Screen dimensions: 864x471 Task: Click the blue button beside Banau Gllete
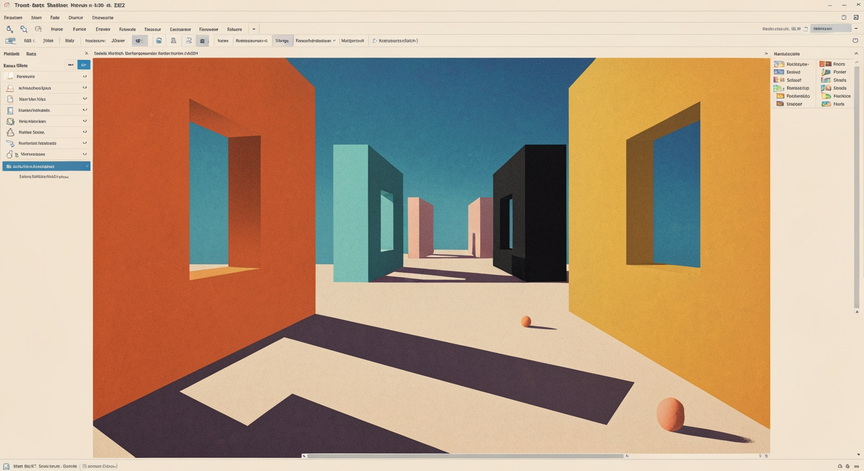point(84,65)
